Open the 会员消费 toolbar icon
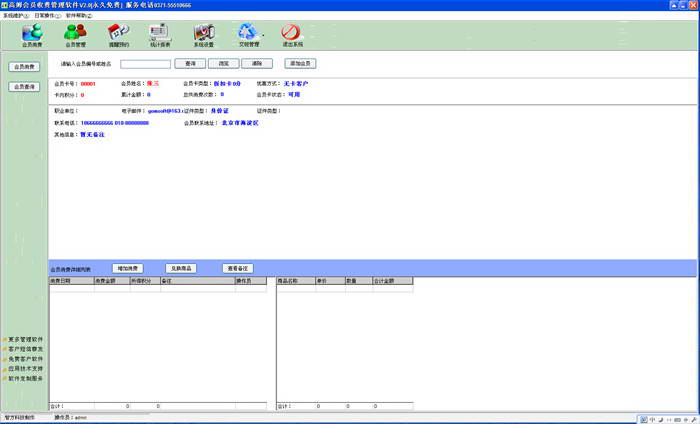 pos(32,35)
